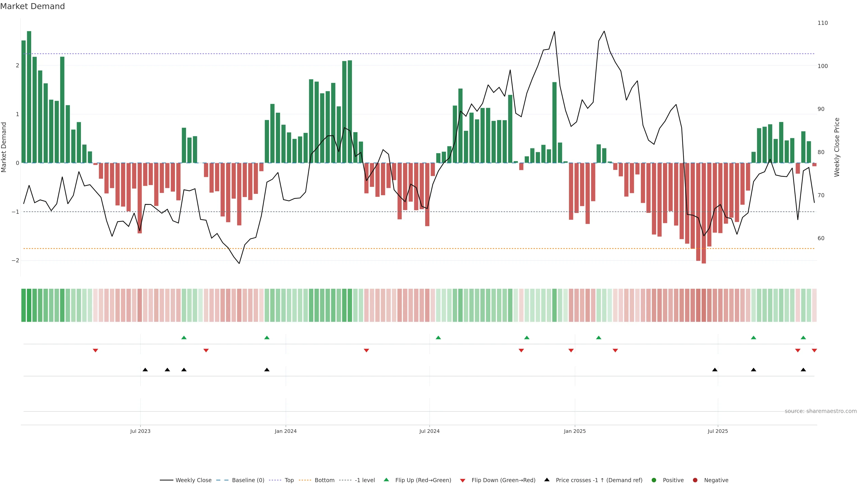Click the green Positive legend dot
The height and width of the screenshot is (488, 868).
654,480
